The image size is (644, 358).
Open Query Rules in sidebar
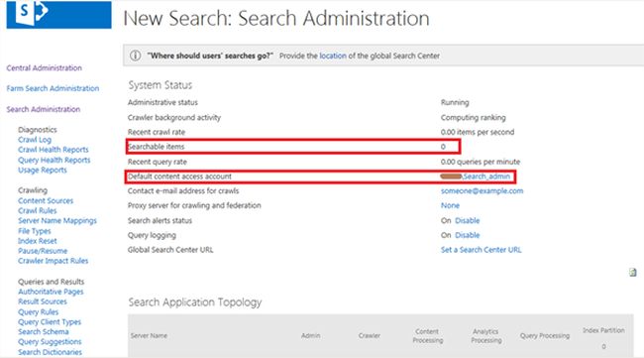[39, 312]
